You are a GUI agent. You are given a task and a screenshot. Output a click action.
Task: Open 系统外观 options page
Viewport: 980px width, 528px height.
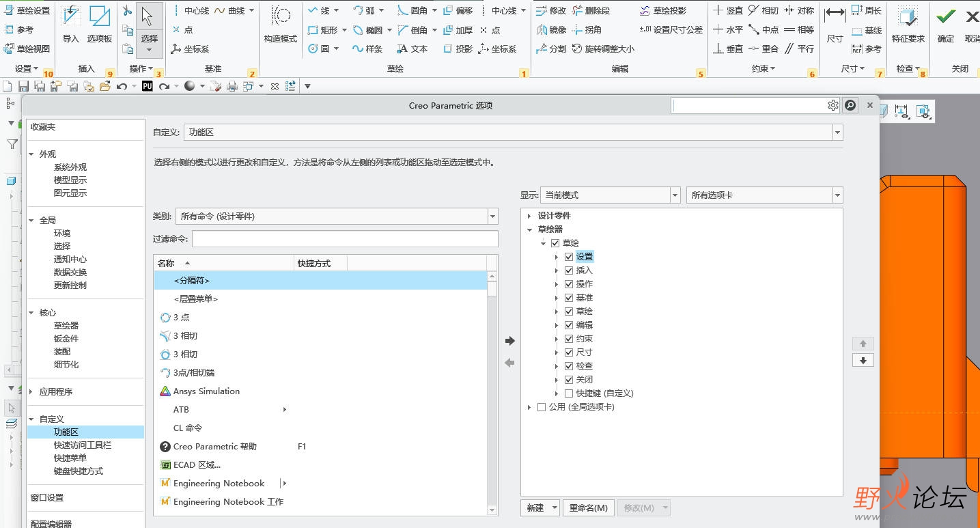click(70, 167)
